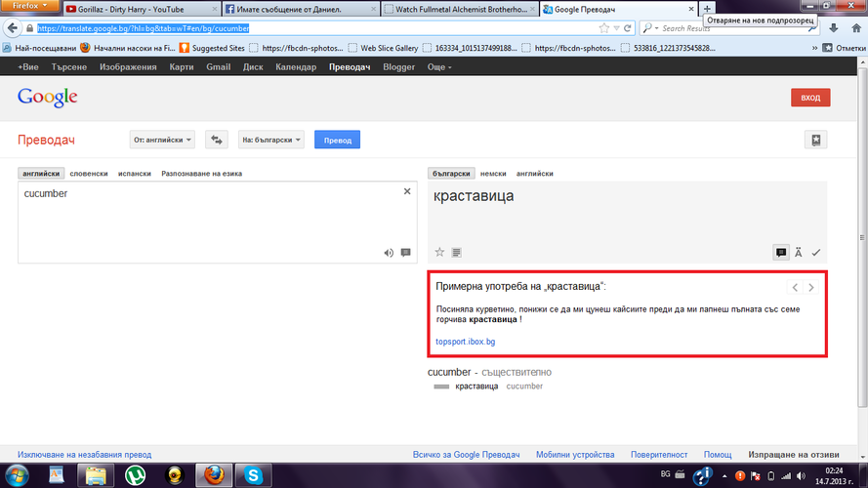Go back with browser back arrow
Viewport: 868px width, 488px height.
pyautogui.click(x=12, y=28)
